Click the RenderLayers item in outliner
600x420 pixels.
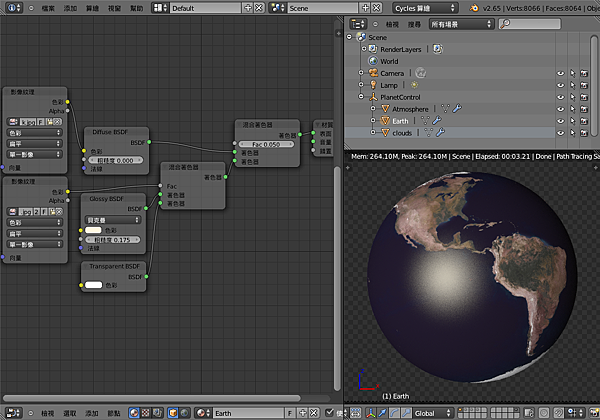click(401, 49)
